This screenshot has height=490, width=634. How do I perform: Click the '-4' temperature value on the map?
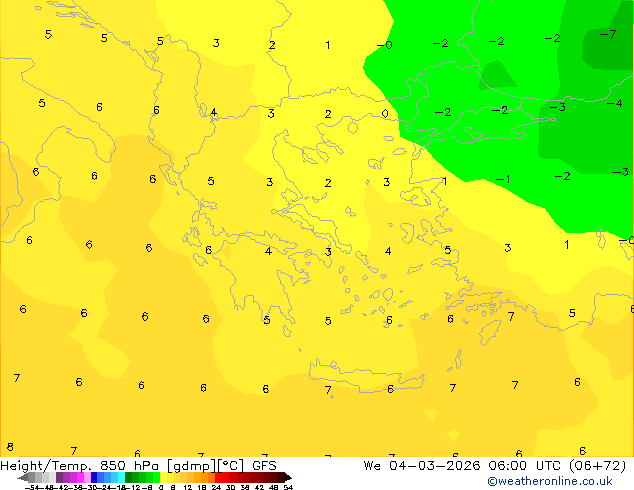[x=614, y=103]
